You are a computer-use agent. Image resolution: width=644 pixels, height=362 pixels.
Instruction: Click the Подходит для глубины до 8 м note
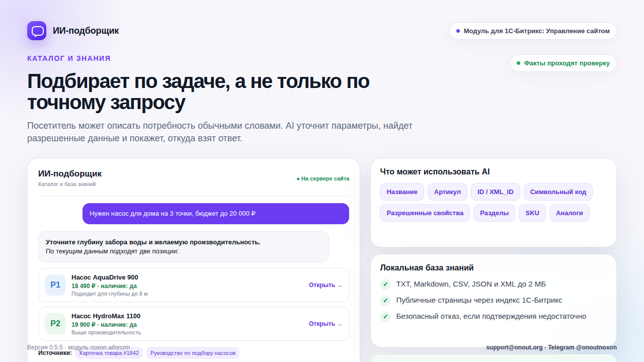(110, 294)
